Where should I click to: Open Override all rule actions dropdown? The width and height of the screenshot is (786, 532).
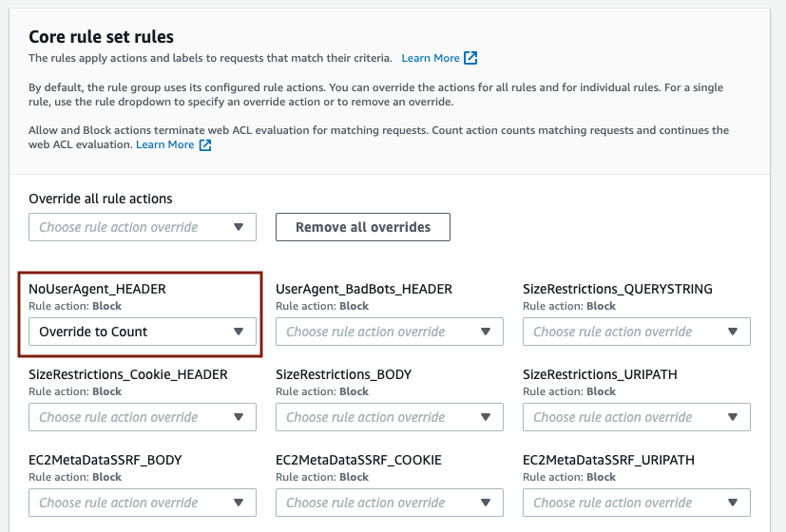(143, 227)
